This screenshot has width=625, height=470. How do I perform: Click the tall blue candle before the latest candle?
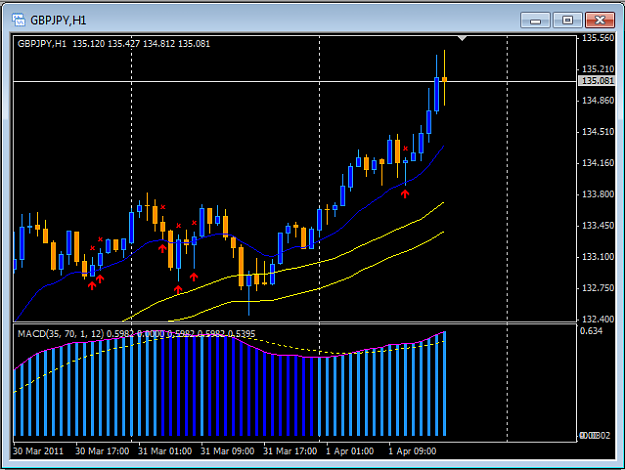[x=436, y=94]
